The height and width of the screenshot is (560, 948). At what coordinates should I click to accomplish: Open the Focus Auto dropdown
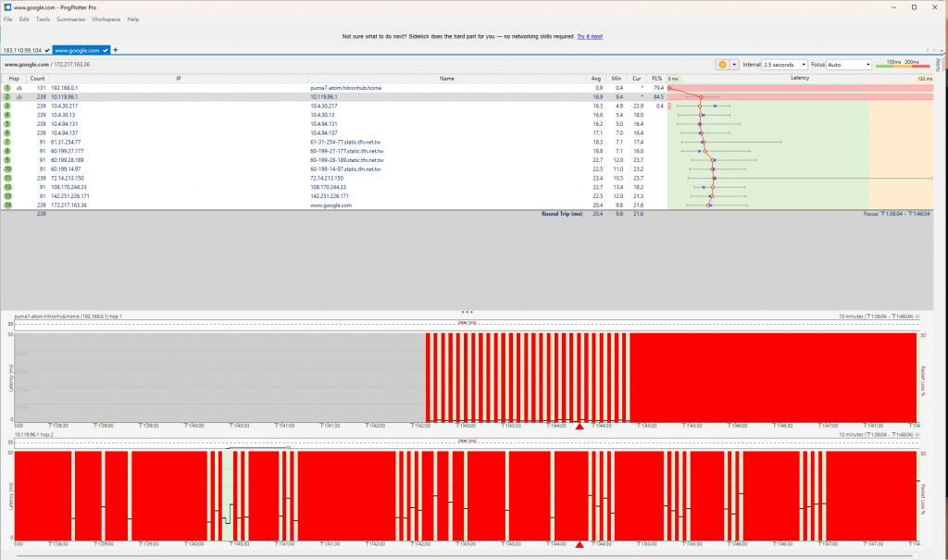[849, 64]
